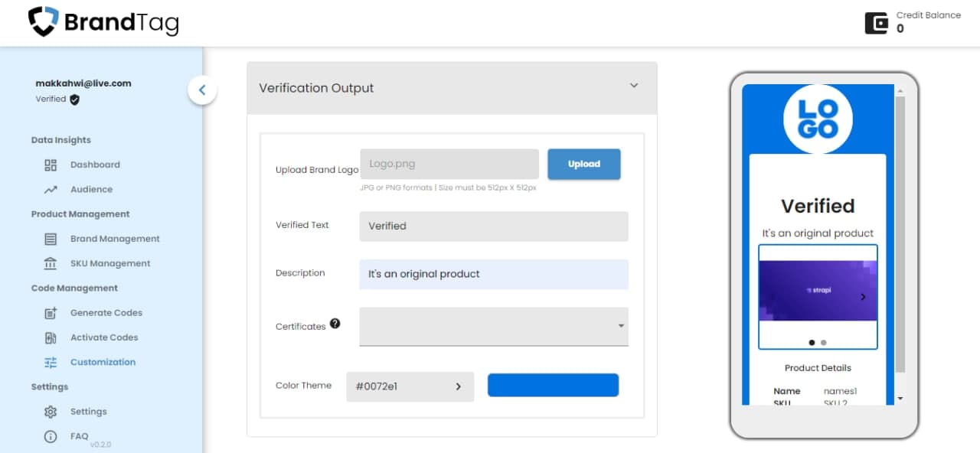Click the Customization sliders icon
980x453 pixels.
tap(51, 362)
